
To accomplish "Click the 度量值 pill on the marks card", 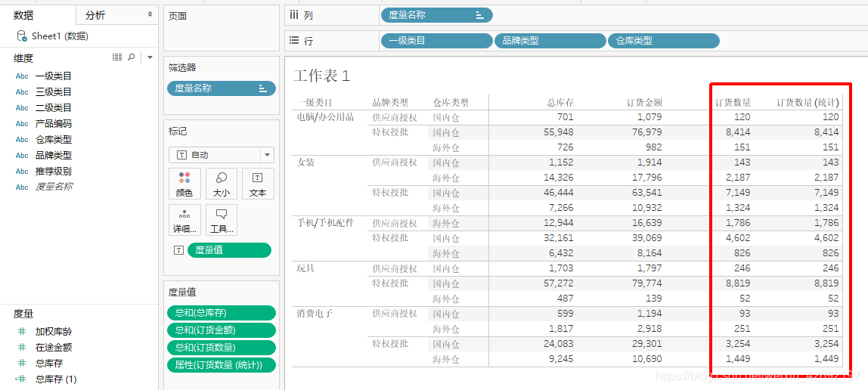I will tap(230, 250).
